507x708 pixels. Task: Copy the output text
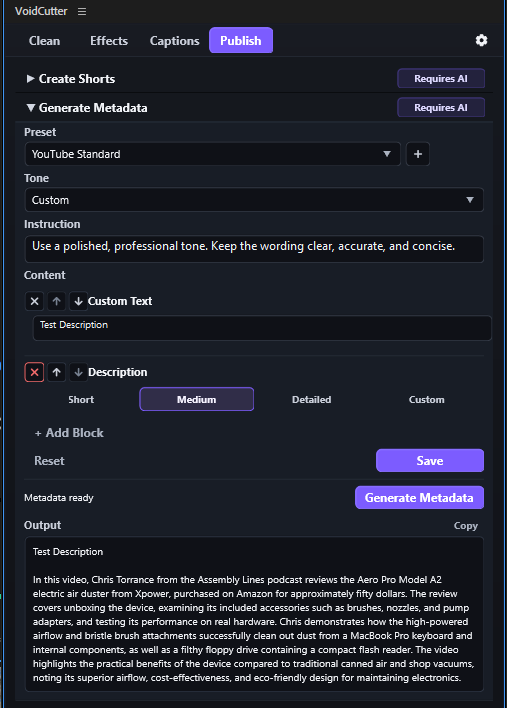[x=465, y=526]
